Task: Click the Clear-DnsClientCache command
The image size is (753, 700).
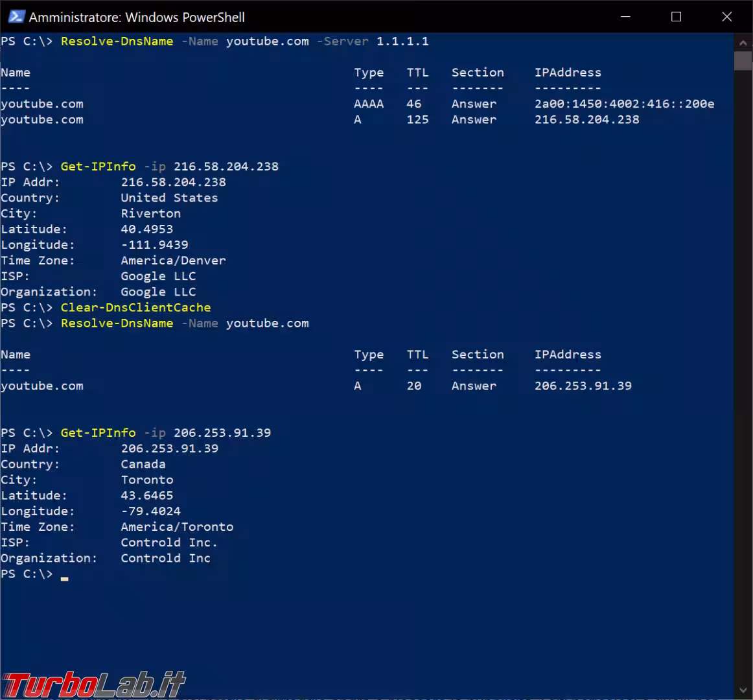Action: tap(136, 307)
